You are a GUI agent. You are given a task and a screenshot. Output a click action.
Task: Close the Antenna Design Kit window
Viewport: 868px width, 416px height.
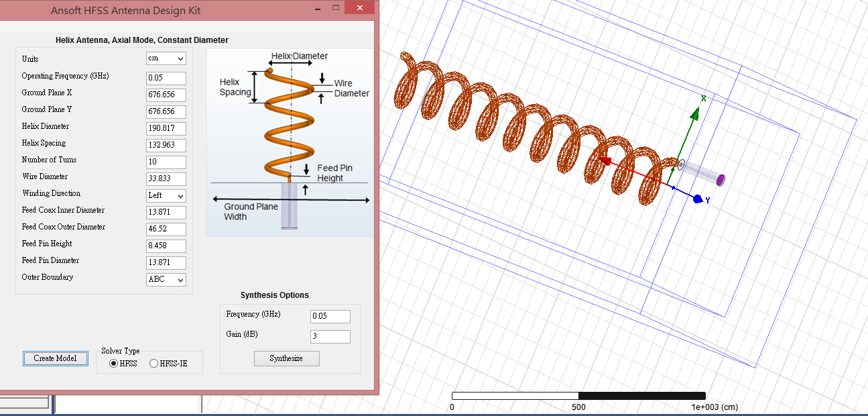[x=361, y=8]
